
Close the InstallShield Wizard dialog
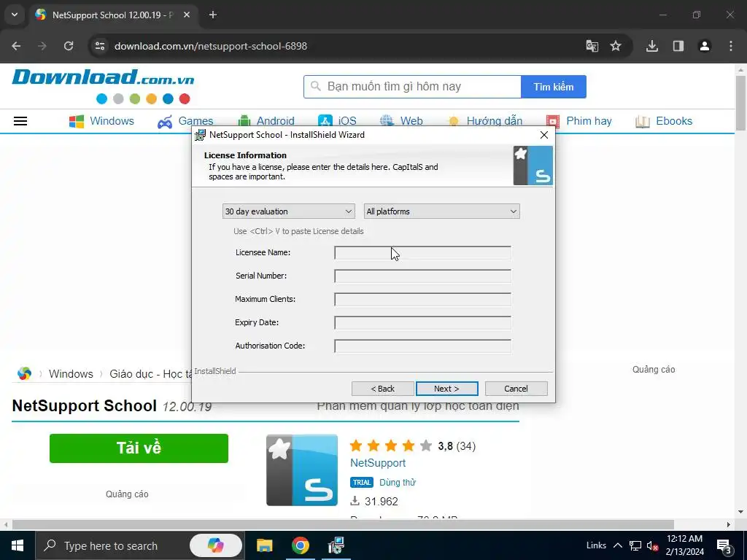[x=544, y=135]
